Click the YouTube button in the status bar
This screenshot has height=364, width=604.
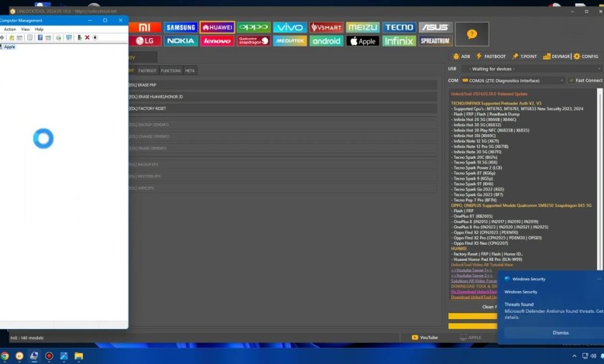pos(424,338)
